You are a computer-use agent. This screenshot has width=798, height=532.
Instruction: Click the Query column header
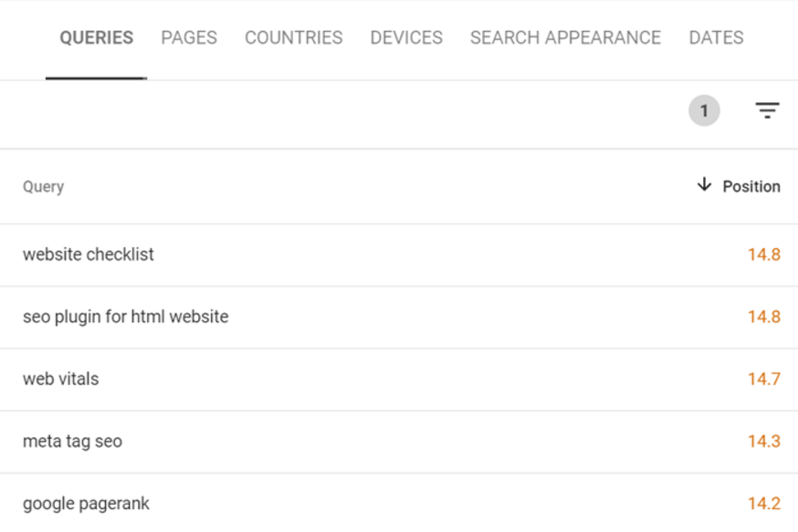(43, 186)
